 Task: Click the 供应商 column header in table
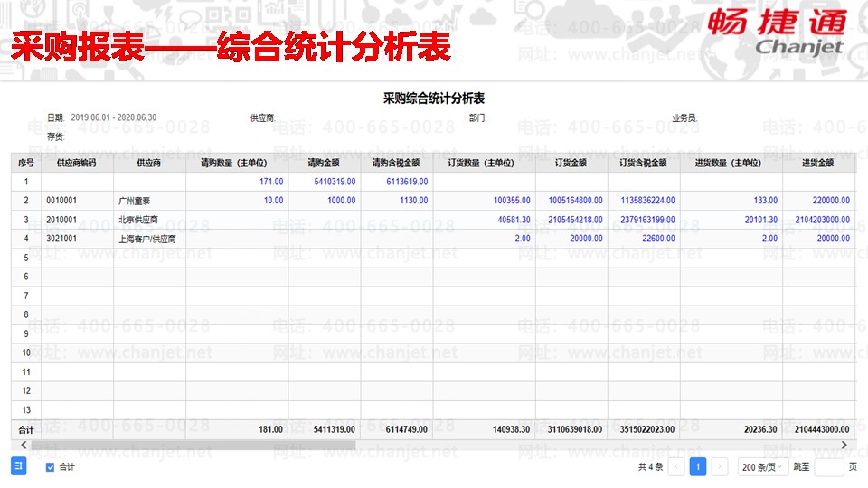[149, 163]
